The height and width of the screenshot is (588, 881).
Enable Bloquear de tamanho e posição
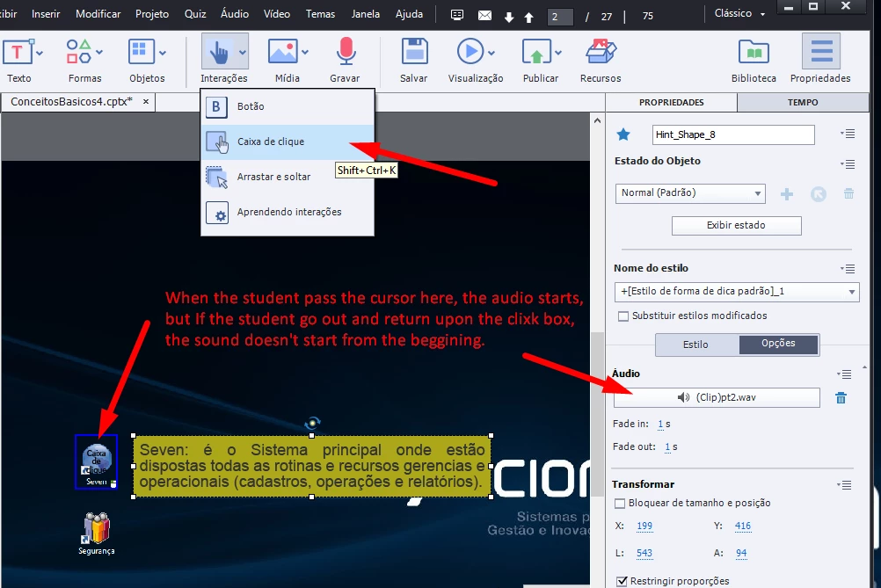point(620,504)
